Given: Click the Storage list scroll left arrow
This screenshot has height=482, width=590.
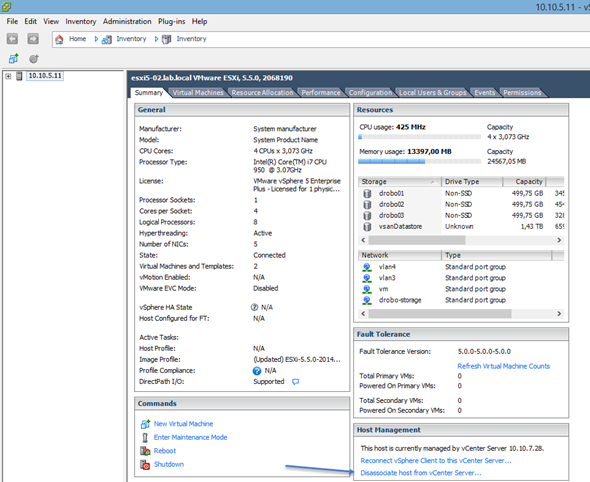Looking at the screenshot, I should pos(363,240).
